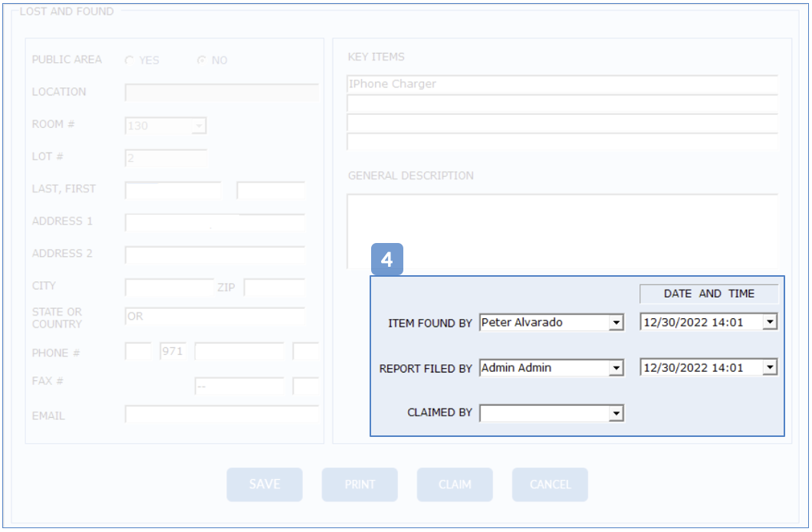Click the Location input field
This screenshot has height=532, width=812.
tap(222, 93)
